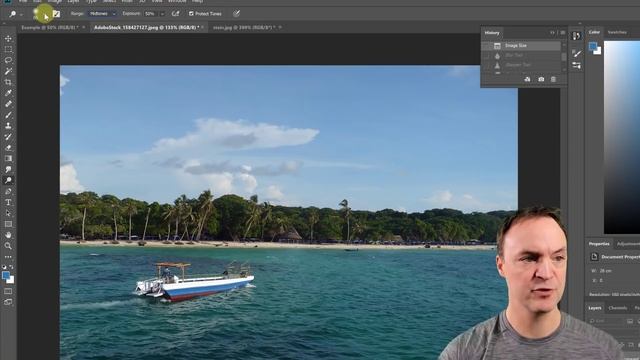Open the Color panel tab
This screenshot has height=360, width=640.
pyautogui.click(x=594, y=32)
